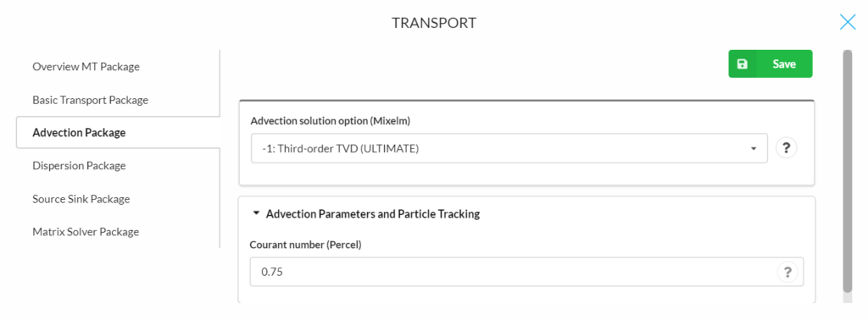Image resolution: width=868 pixels, height=320 pixels.
Task: Click the caret arrow of the Mixelm dropdown
Action: click(x=754, y=149)
